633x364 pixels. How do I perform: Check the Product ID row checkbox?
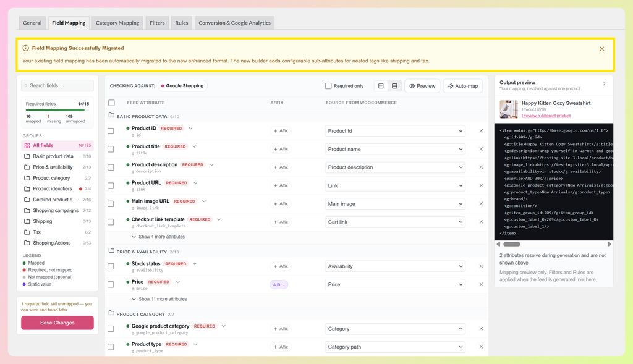point(111,131)
